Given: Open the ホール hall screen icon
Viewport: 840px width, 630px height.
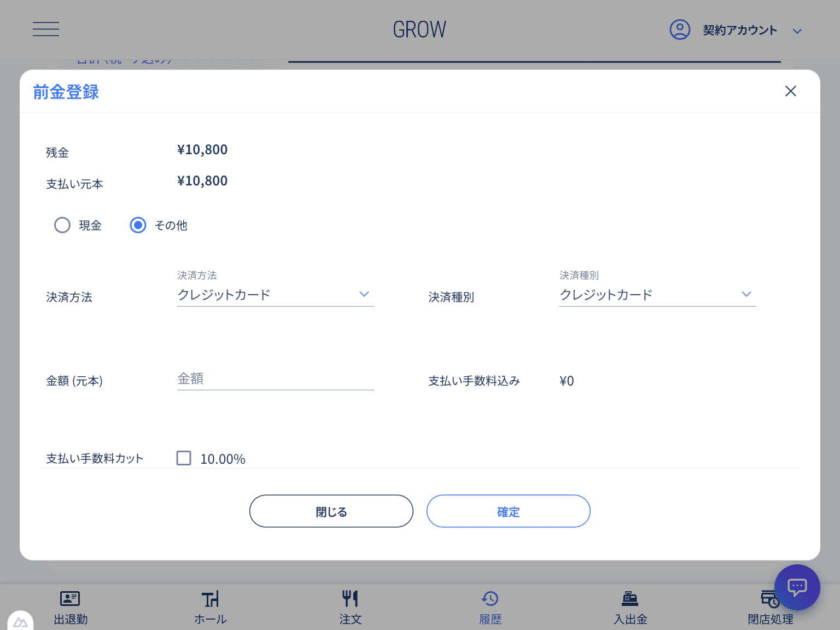Looking at the screenshot, I should (211, 599).
